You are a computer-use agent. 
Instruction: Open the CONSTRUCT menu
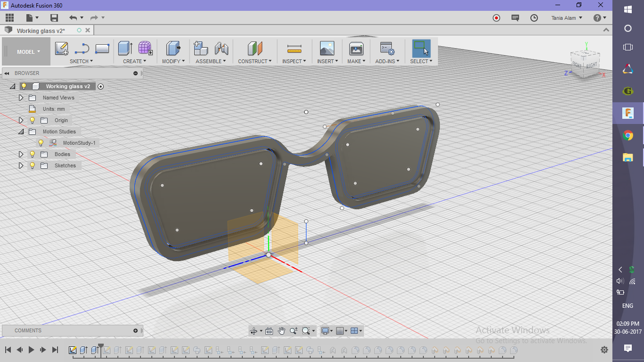click(x=255, y=61)
